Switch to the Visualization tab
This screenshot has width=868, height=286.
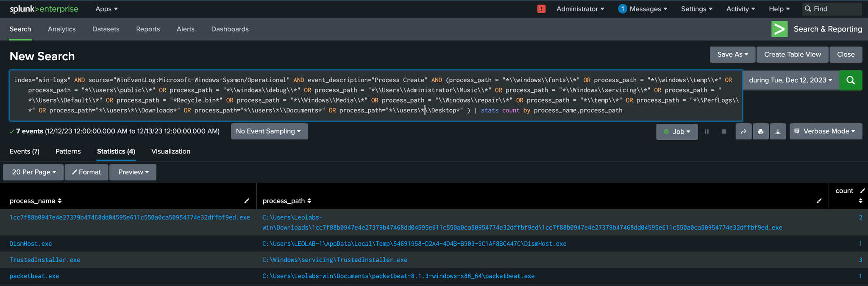(171, 152)
